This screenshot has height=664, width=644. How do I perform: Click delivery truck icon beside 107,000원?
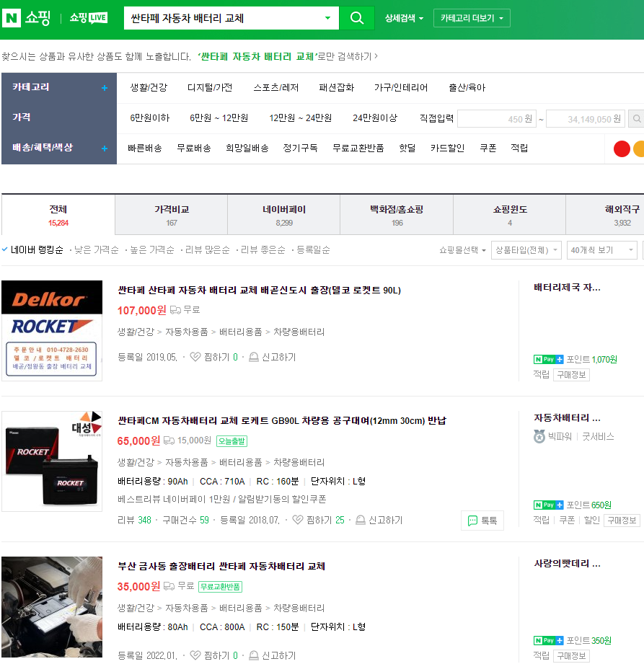pyautogui.click(x=175, y=311)
